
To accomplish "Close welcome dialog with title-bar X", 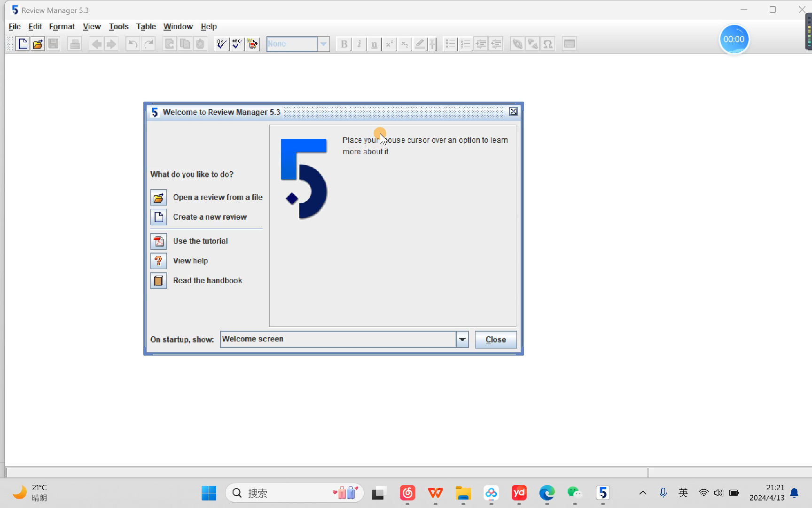I will point(513,111).
